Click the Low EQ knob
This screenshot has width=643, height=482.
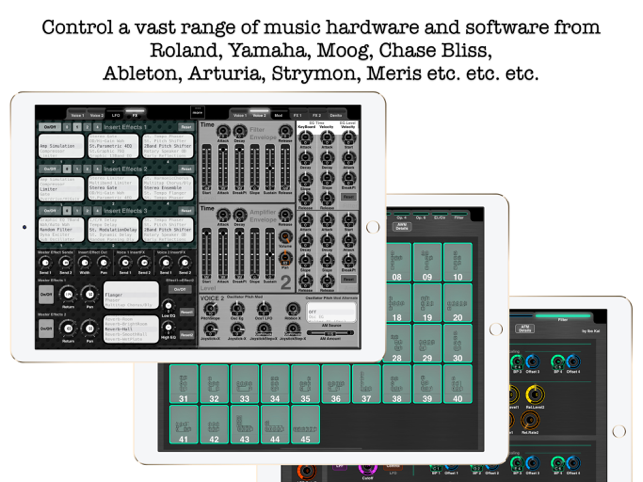click(x=168, y=306)
